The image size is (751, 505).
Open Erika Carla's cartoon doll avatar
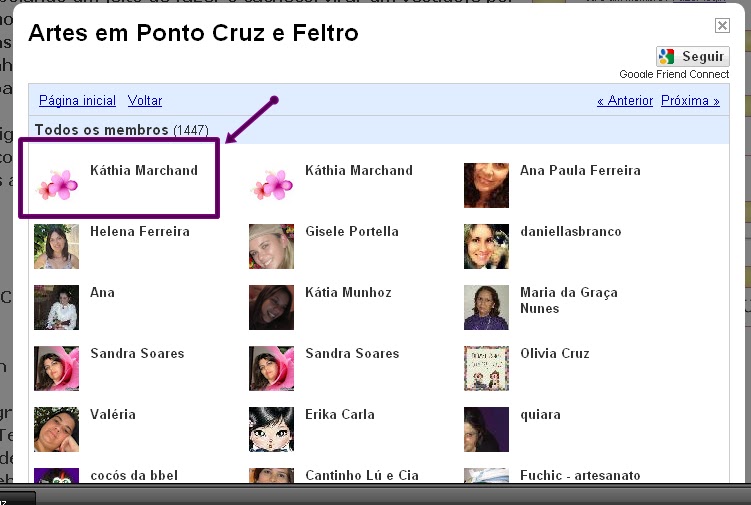[x=271, y=429]
